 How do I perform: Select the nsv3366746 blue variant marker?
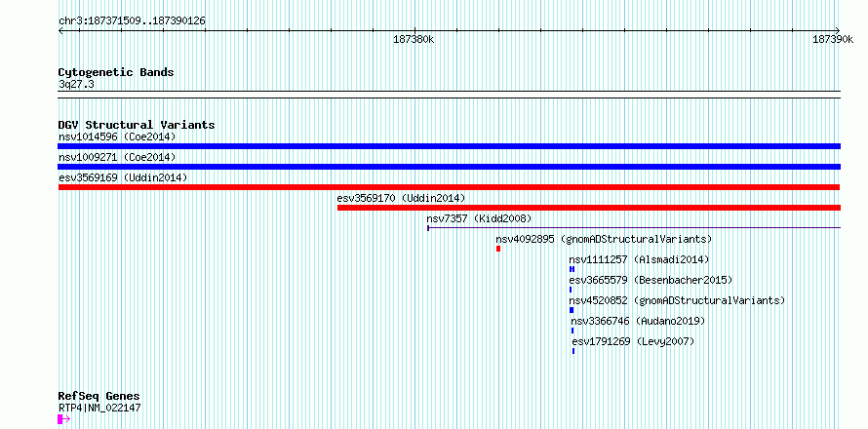[572, 331]
